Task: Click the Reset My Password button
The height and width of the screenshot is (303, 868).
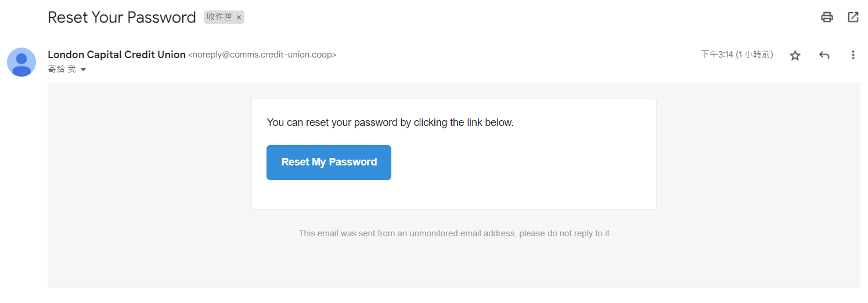Action: [x=329, y=163]
